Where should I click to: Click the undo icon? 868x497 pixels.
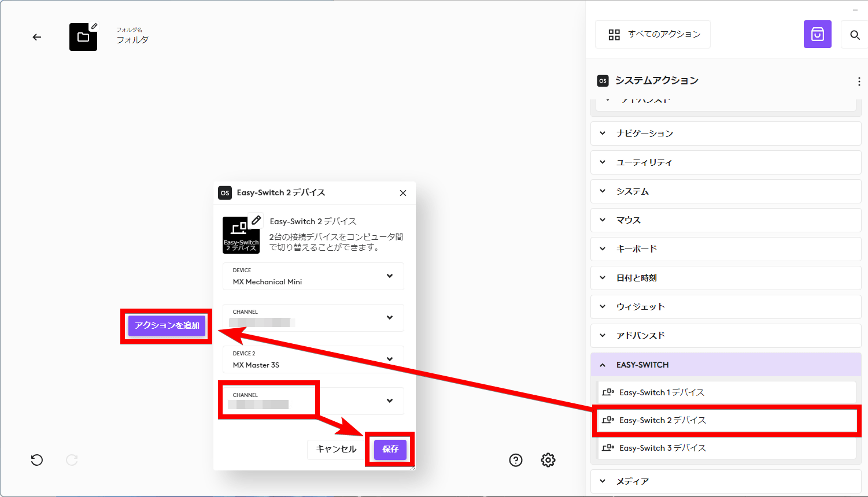pyautogui.click(x=37, y=460)
